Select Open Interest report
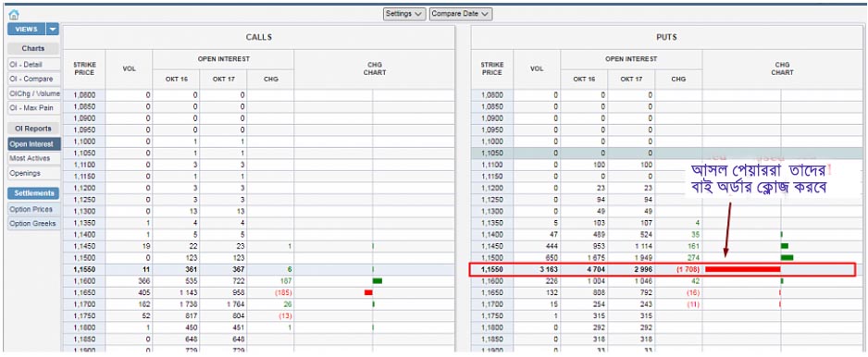The height and width of the screenshot is (357, 868). click(33, 144)
